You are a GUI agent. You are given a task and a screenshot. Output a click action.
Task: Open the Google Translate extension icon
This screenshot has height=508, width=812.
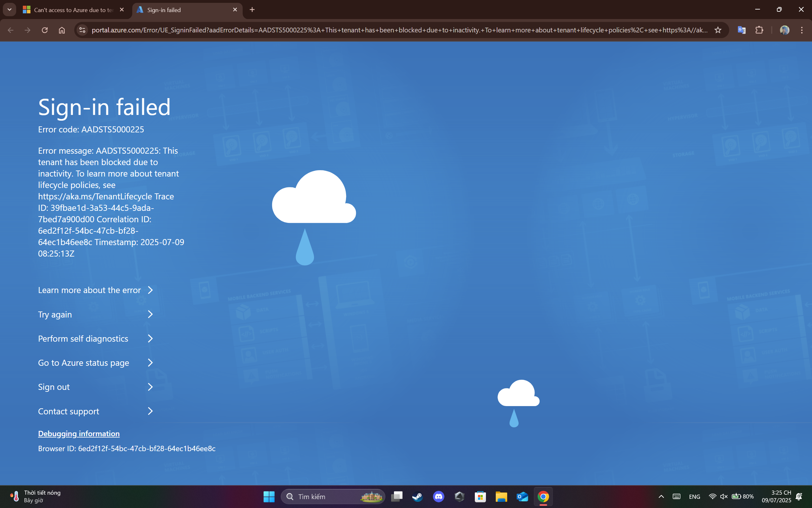742,30
